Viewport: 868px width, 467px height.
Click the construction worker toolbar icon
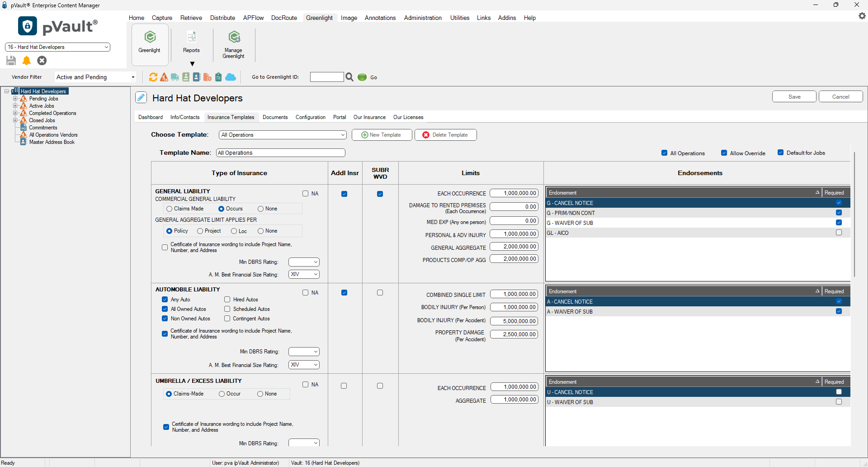pyautogui.click(x=164, y=77)
